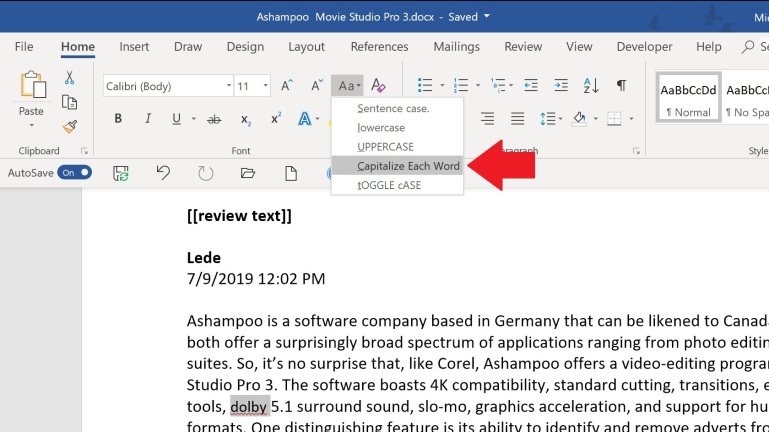Screen dimensions: 769x432
Task: Open the Calibri (Body) font name dropdown
Action: point(229,86)
